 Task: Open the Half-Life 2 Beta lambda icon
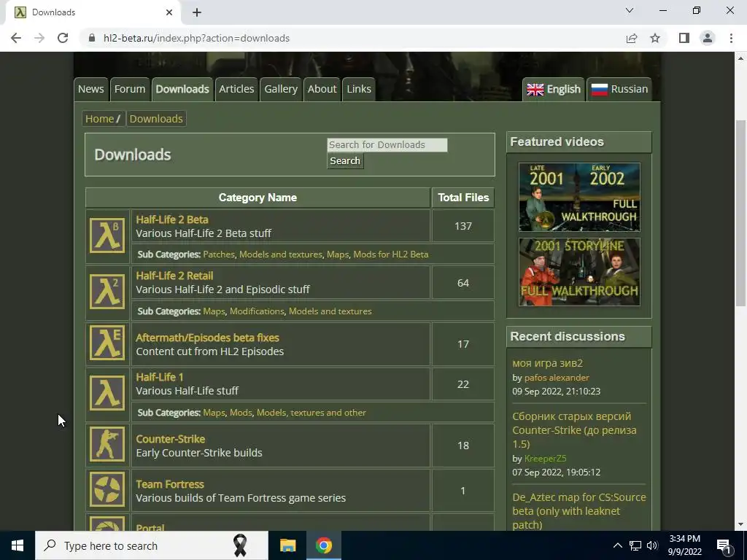click(x=107, y=236)
